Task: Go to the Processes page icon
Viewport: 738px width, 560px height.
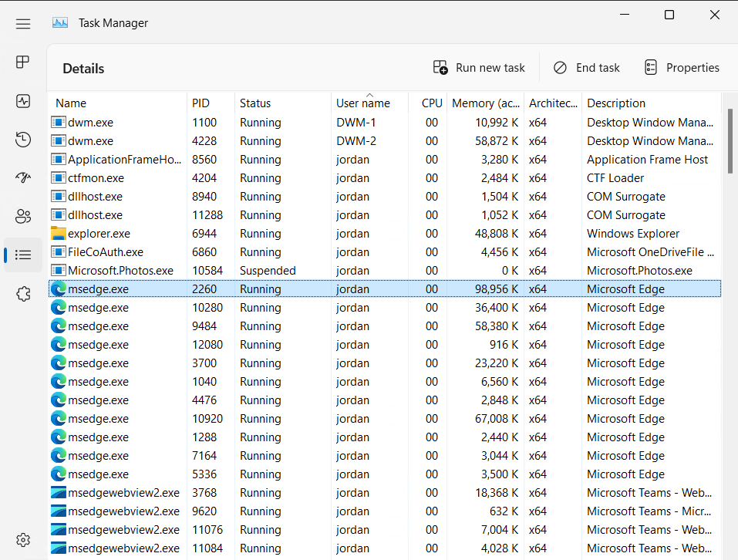Action: pyautogui.click(x=23, y=62)
